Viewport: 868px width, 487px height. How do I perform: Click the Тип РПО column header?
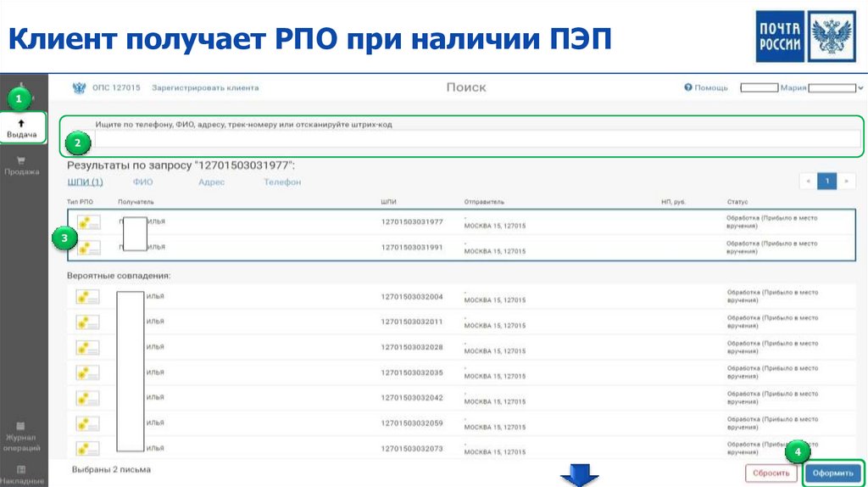coord(81,202)
